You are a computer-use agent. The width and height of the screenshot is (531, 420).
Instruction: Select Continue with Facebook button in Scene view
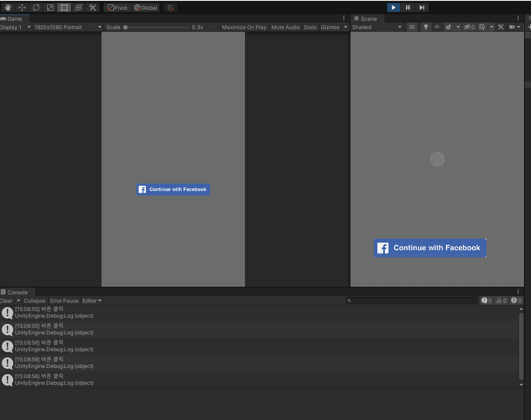[430, 248]
